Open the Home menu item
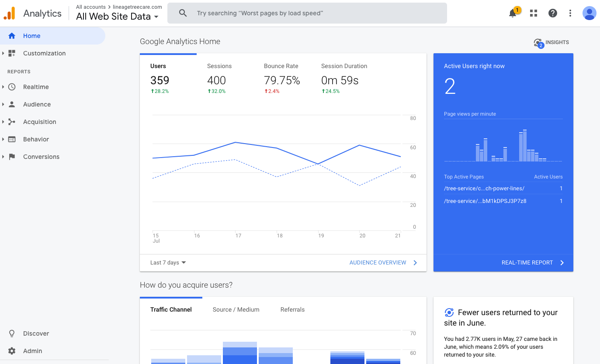 pyautogui.click(x=52, y=36)
